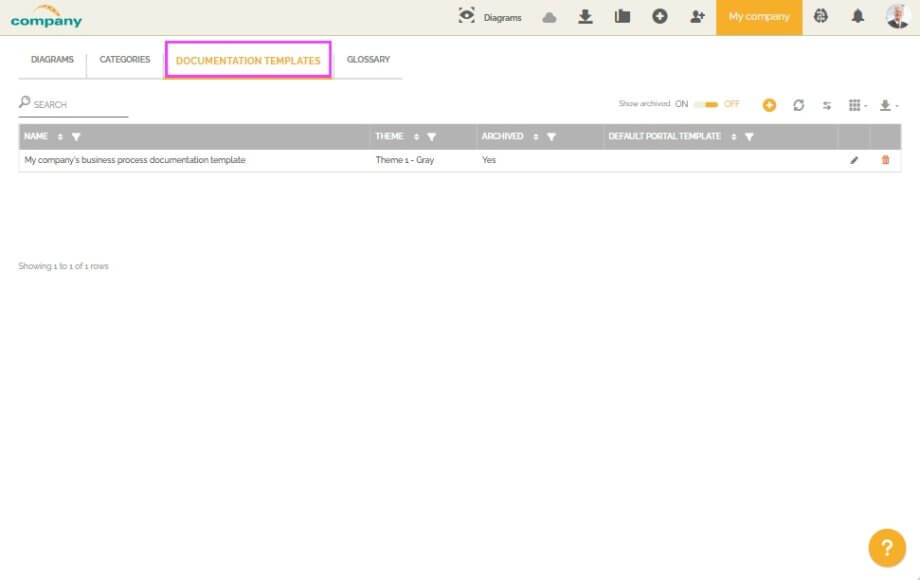Click the orange plus to add a template
920x580 pixels.
click(x=768, y=104)
